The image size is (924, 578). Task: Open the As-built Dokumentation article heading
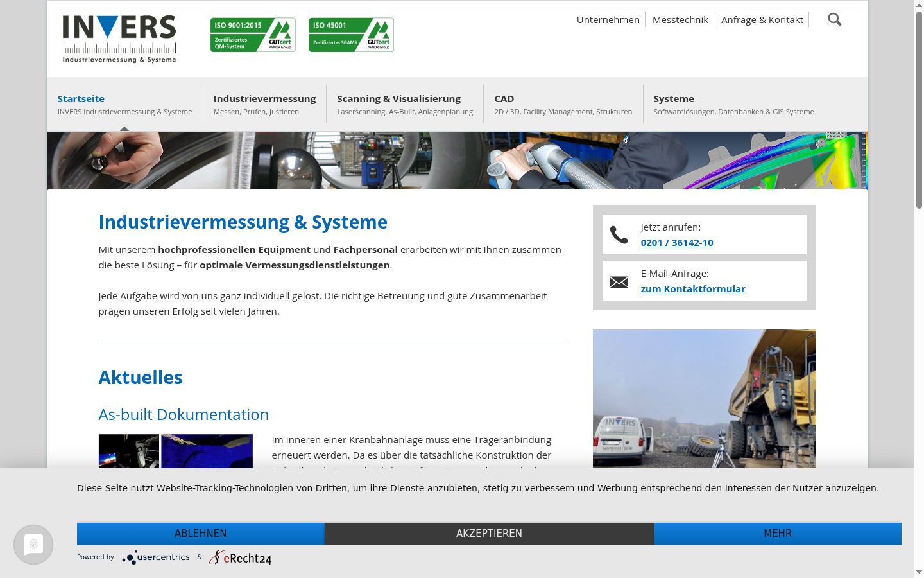(184, 414)
